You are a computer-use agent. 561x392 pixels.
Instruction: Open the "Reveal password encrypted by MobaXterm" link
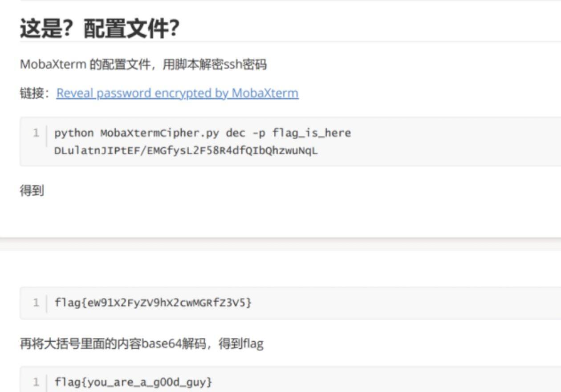coord(177,93)
